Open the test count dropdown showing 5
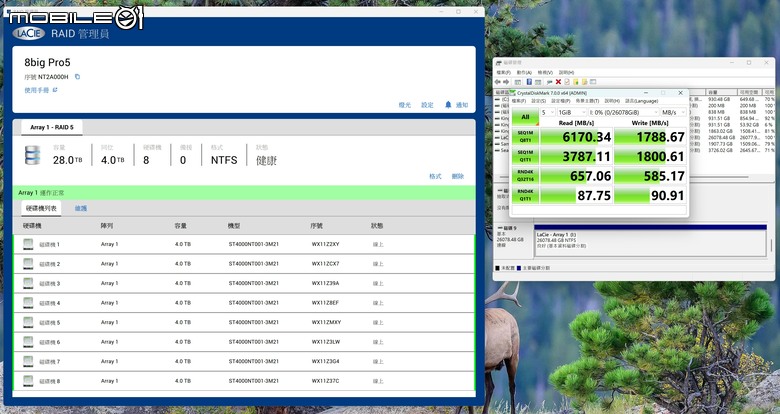This screenshot has width=780, height=414. pyautogui.click(x=548, y=112)
